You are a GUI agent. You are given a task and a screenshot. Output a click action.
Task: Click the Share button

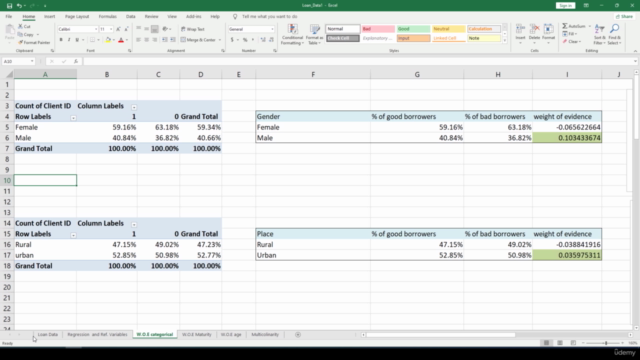[624, 17]
